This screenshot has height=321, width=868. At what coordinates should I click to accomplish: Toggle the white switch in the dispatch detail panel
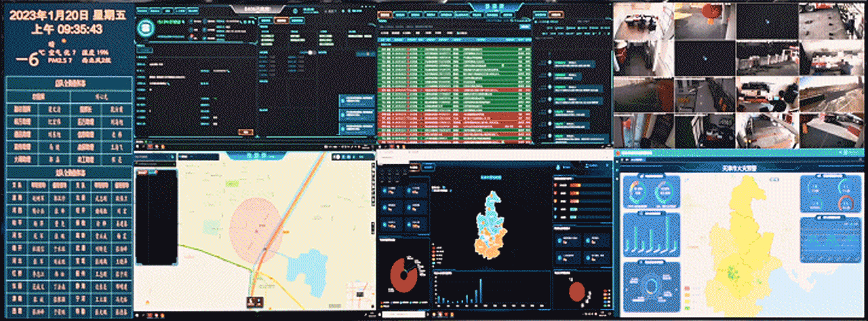(311, 52)
